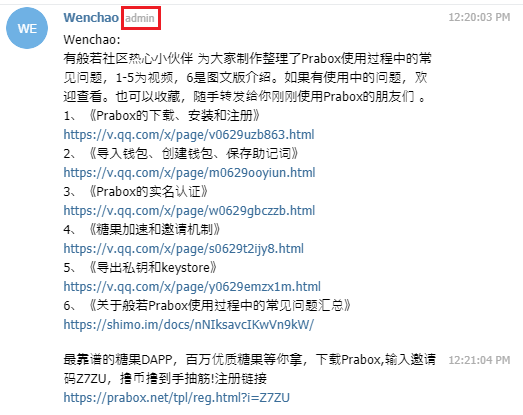The height and width of the screenshot is (415, 523).
Task: Open the v0629uzb863 video link
Action: (x=189, y=134)
